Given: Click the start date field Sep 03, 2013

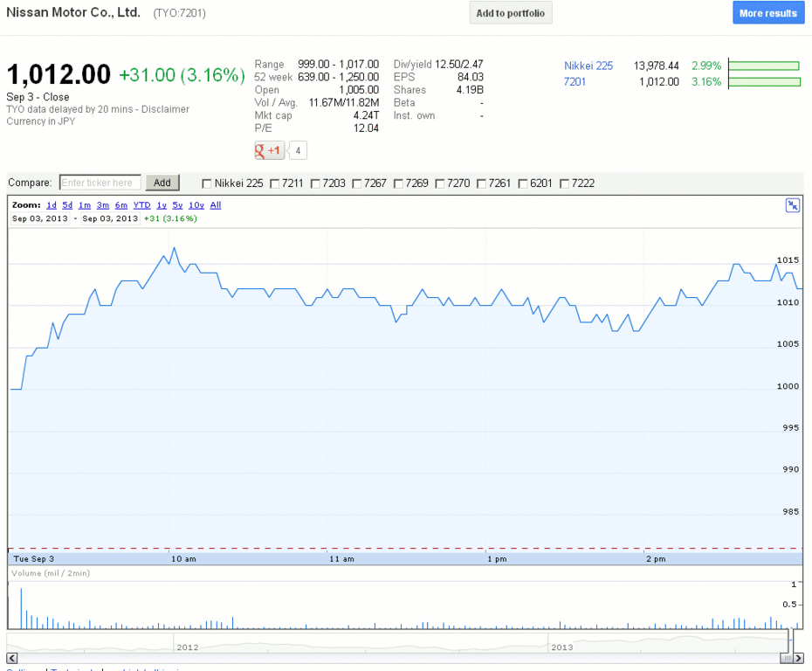Looking at the screenshot, I should point(40,218).
